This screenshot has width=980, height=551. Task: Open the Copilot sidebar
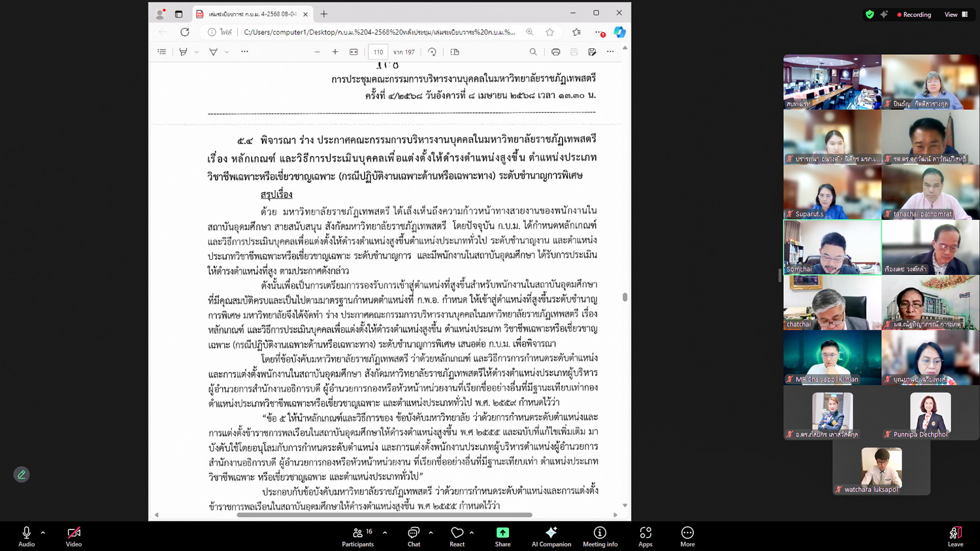pyautogui.click(x=619, y=32)
